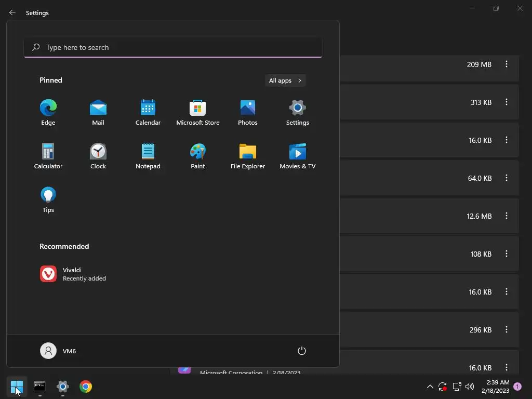Open the Clock app
This screenshot has height=399, width=532.
pos(98,156)
